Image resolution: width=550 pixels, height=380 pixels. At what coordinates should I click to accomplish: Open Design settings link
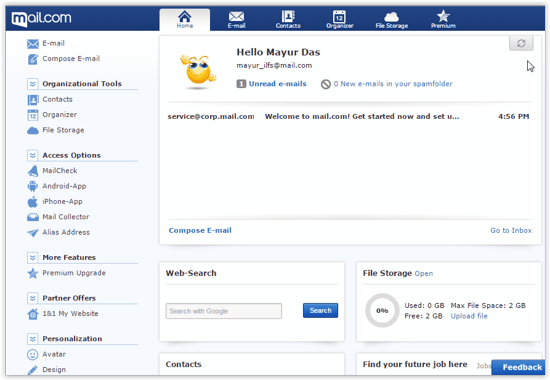(x=54, y=369)
